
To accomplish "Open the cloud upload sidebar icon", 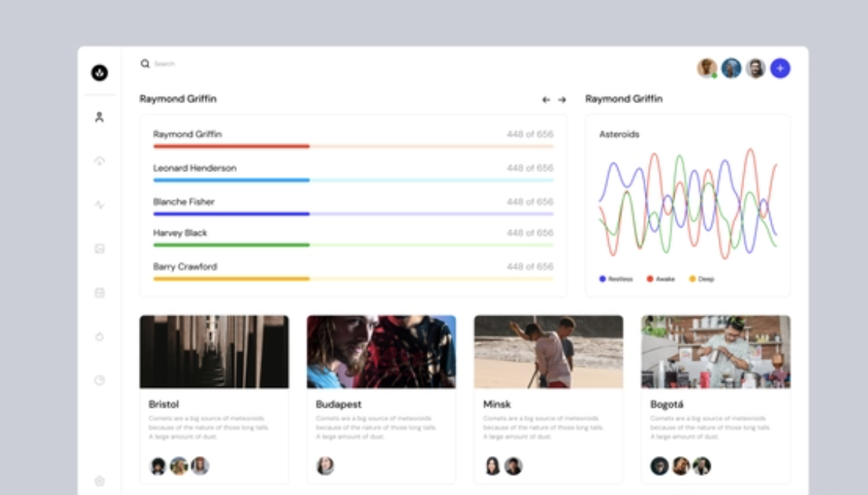I will click(x=99, y=161).
